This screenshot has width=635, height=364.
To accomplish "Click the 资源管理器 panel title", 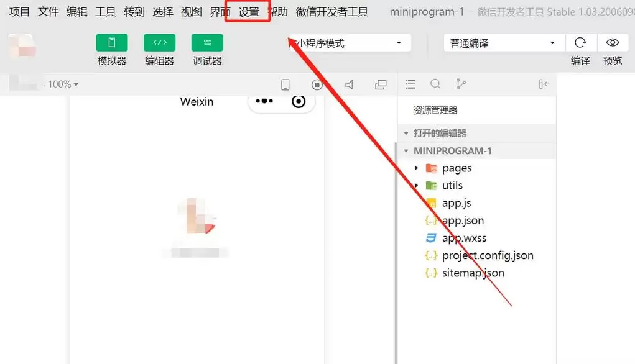I will click(x=435, y=111).
